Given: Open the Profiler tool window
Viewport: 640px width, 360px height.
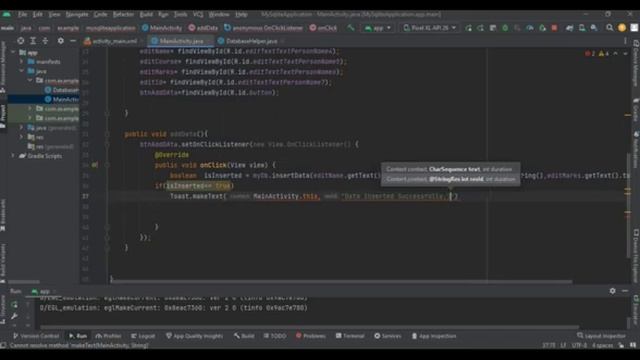Looking at the screenshot, I should click(x=109, y=336).
